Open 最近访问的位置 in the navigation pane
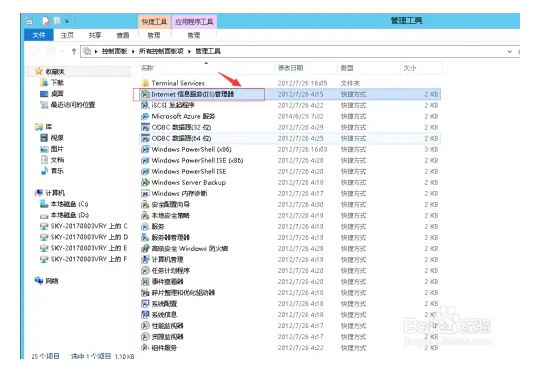Viewport: 547px width, 375px height. [73, 105]
